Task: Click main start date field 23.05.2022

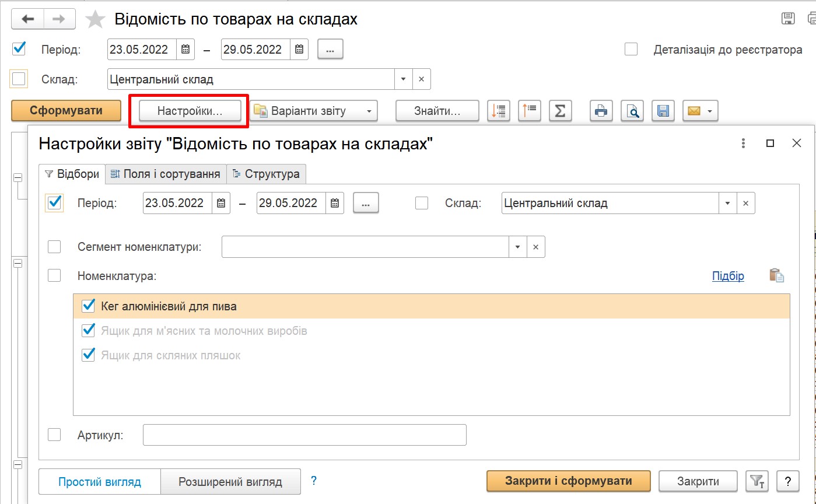Action: pyautogui.click(x=142, y=50)
